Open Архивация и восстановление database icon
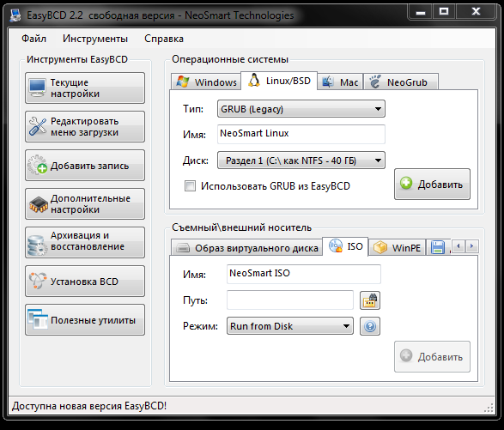This screenshot has width=504, height=430. pyautogui.click(x=37, y=245)
